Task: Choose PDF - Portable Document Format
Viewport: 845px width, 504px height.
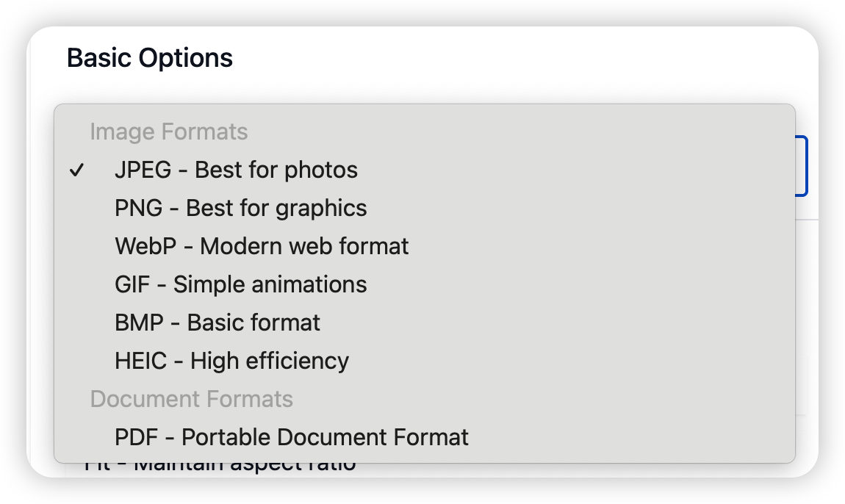Action: pos(291,437)
